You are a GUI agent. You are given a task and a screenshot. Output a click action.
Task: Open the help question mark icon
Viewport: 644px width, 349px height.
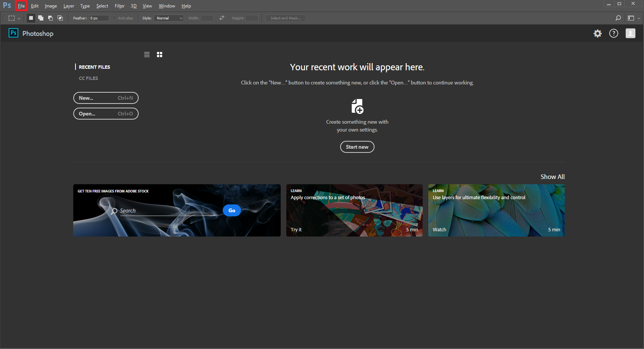(614, 34)
